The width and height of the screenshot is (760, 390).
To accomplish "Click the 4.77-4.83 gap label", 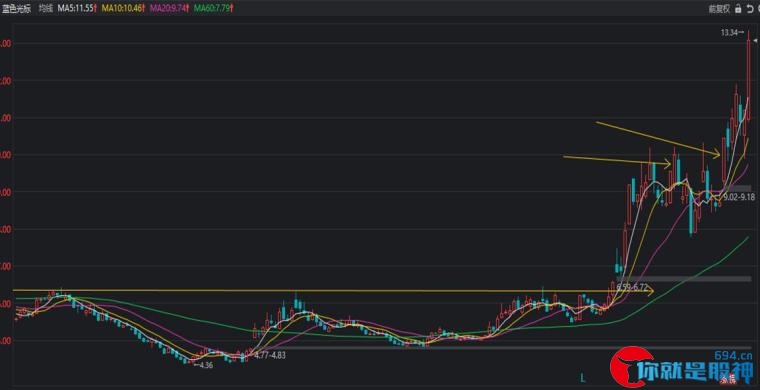I will click(270, 355).
